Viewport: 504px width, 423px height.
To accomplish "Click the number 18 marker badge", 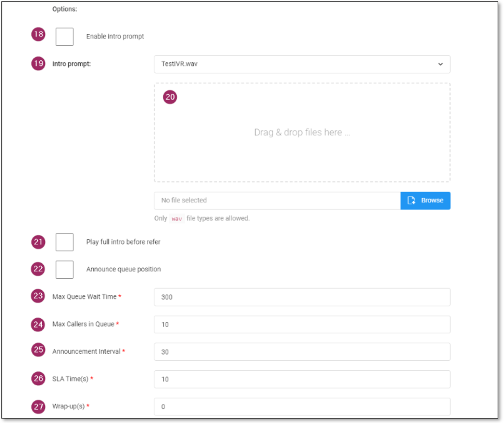I will (38, 35).
